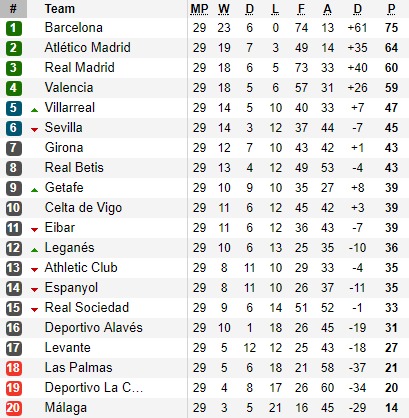
Task: Click the Málaga team name
Action: 66,408
